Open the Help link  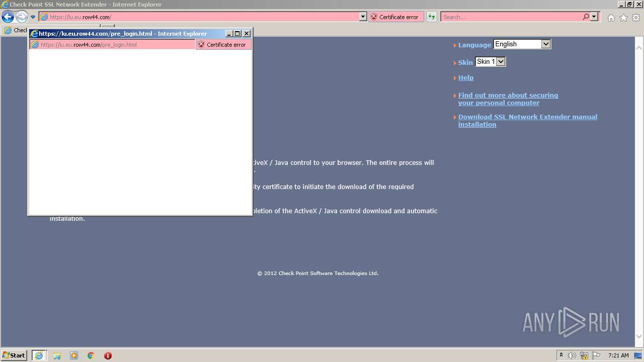coord(466,78)
